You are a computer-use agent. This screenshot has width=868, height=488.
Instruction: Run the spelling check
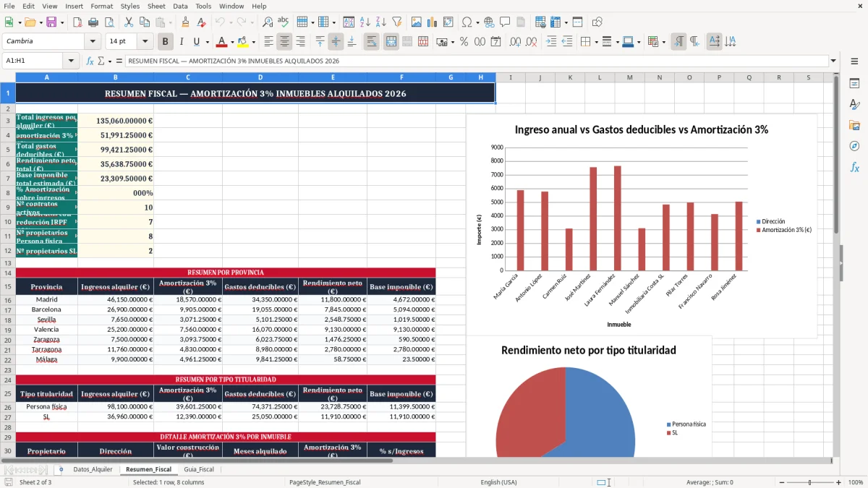tap(283, 22)
